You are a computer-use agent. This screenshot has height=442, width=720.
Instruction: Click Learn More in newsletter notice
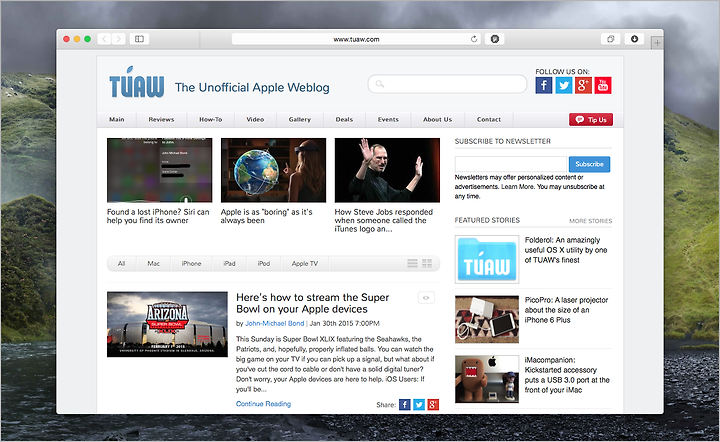pyautogui.click(x=518, y=187)
